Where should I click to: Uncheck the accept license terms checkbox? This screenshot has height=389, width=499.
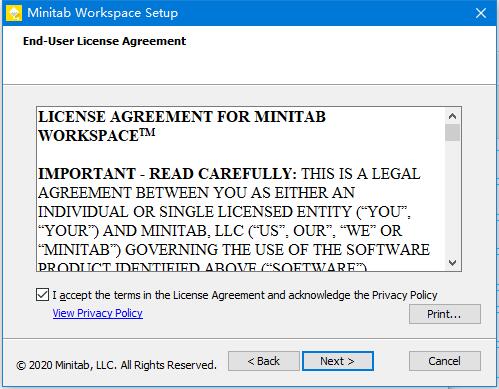point(42,295)
